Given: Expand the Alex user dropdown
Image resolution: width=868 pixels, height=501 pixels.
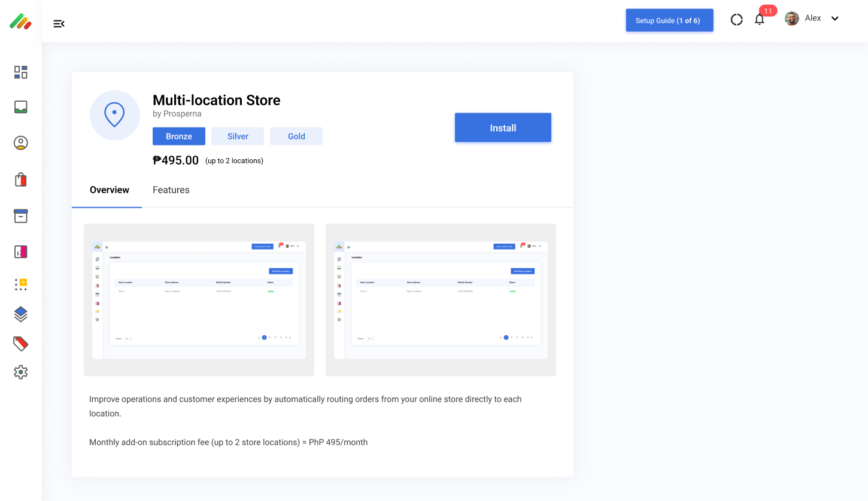Looking at the screenshot, I should [x=834, y=19].
